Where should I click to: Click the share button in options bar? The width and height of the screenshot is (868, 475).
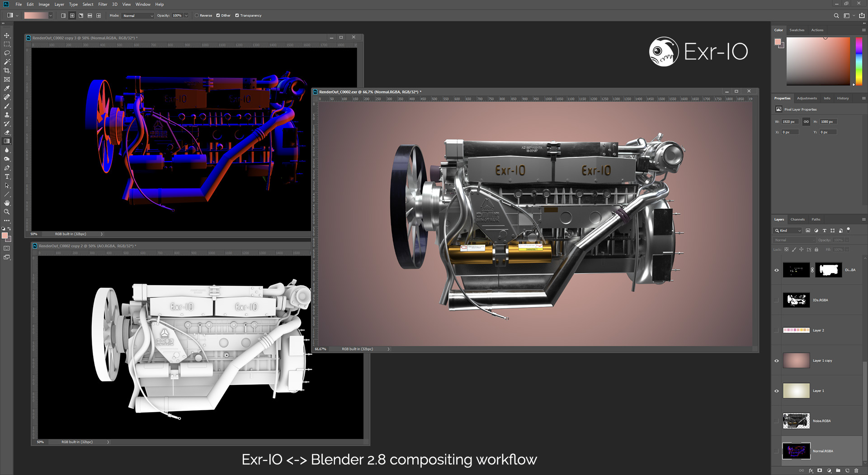862,15
